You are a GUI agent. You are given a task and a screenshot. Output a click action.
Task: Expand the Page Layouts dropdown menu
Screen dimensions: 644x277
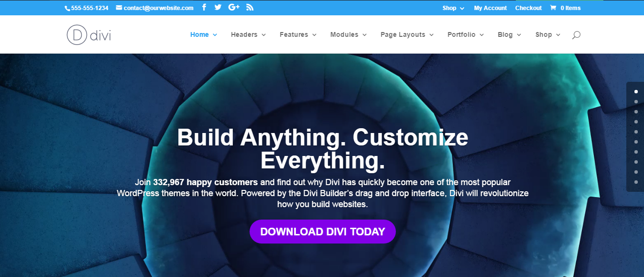pos(407,34)
